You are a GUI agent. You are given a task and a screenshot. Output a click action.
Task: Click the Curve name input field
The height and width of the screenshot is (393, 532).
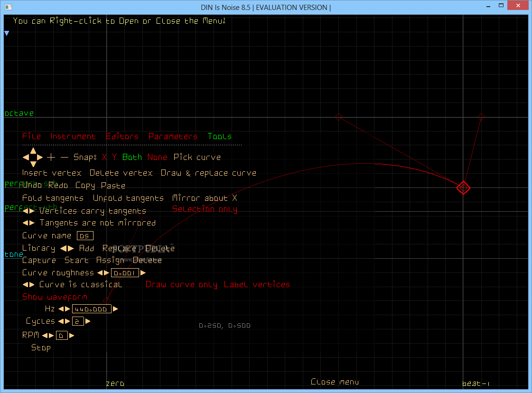[85, 235]
